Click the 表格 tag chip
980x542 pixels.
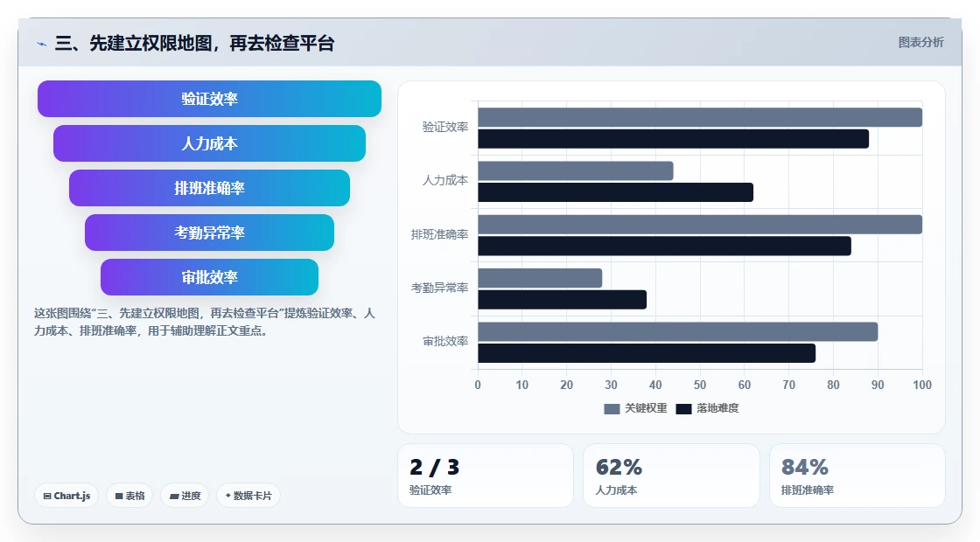(129, 496)
